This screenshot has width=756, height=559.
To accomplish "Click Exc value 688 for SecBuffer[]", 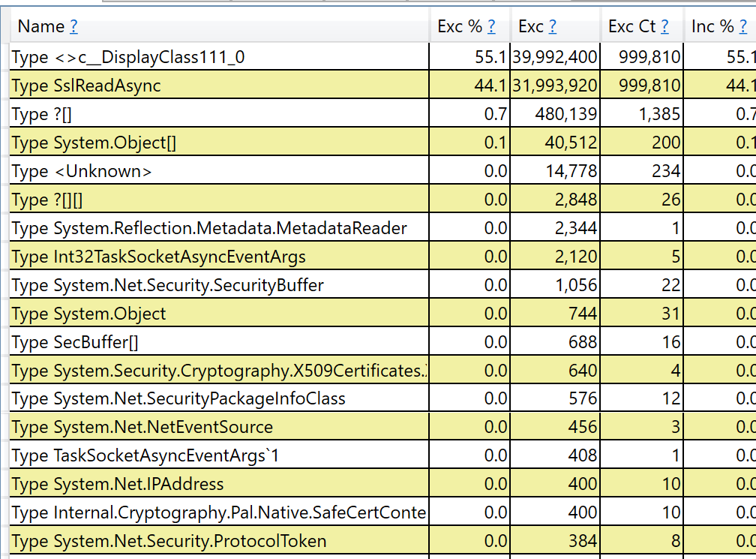I will (583, 341).
